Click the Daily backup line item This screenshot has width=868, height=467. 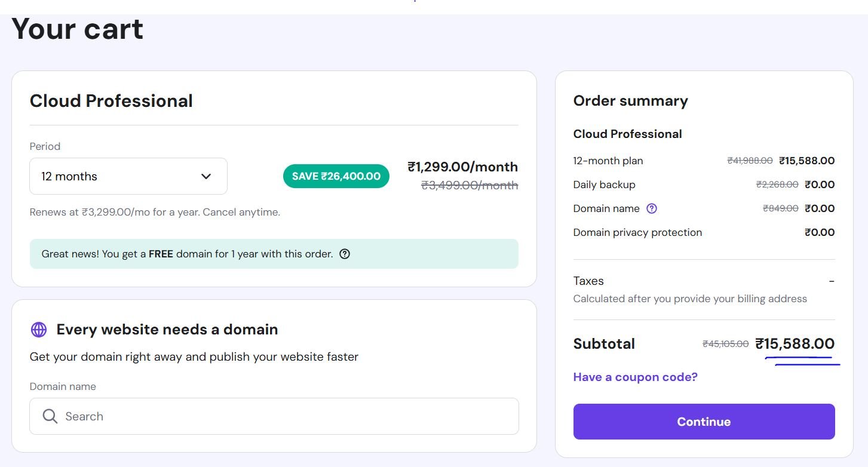[604, 185]
